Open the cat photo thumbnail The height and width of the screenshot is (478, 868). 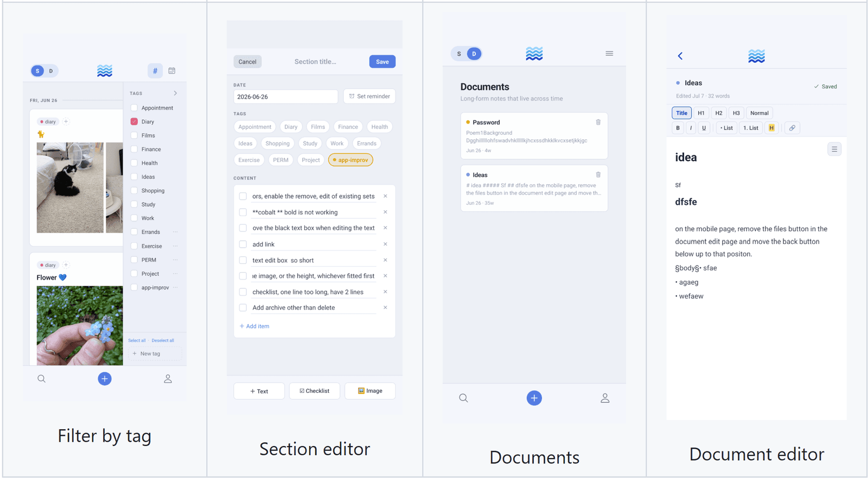coord(70,188)
